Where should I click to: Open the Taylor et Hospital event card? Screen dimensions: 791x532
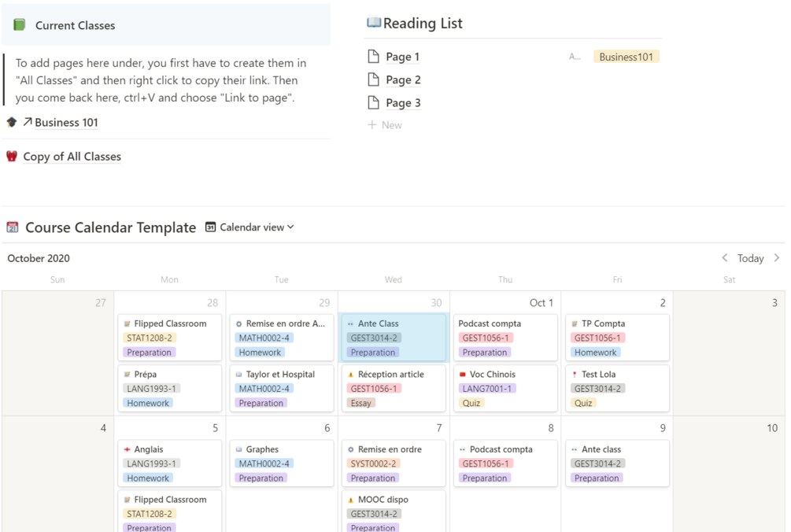281,388
